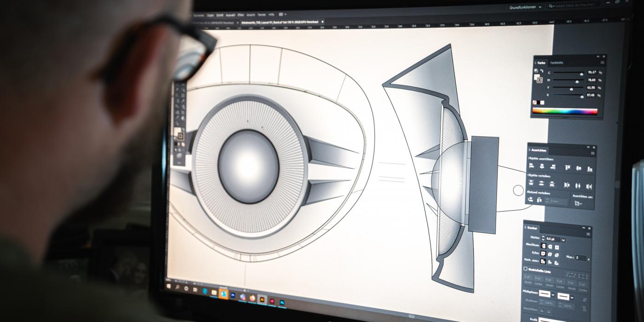Image resolution: width=644 pixels, height=322 pixels.
Task: Click the Y value field showing 61.95
Action: point(591,87)
